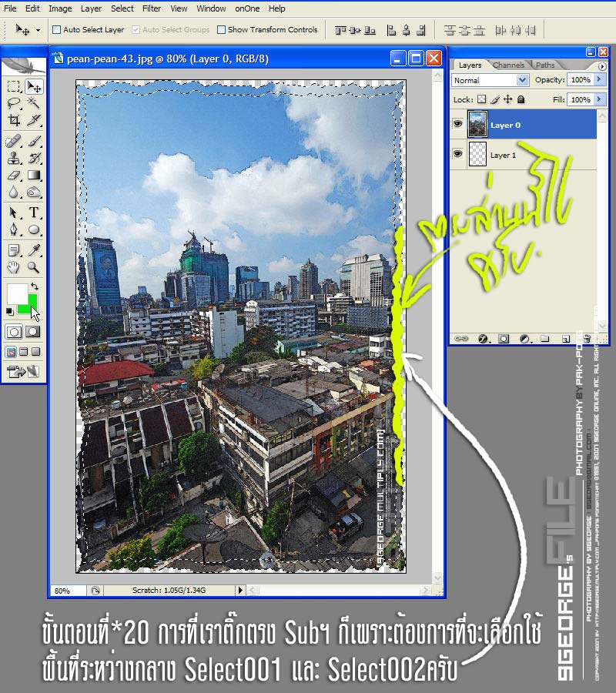Select the Zoom tool
The height and width of the screenshot is (693, 616).
pos(34,267)
